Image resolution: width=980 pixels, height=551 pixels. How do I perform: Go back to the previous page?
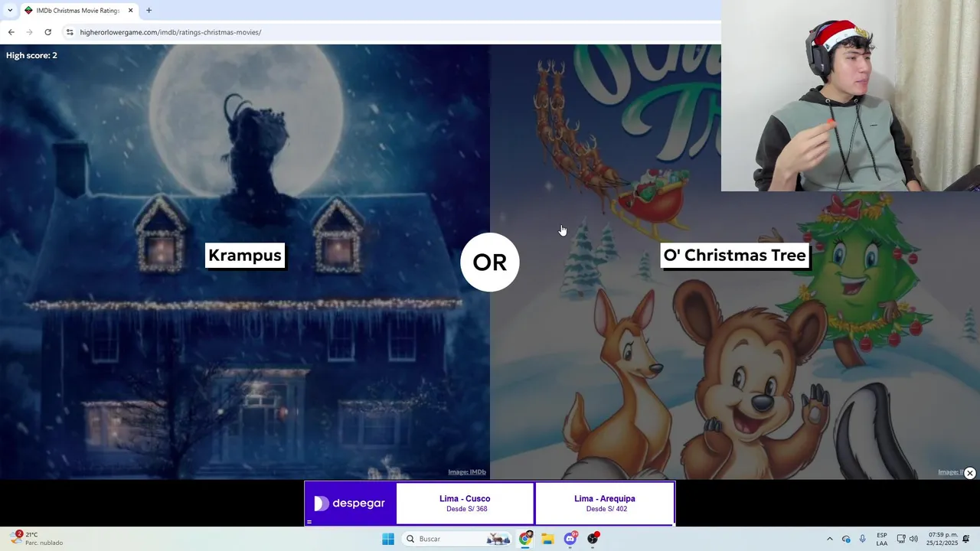11,32
